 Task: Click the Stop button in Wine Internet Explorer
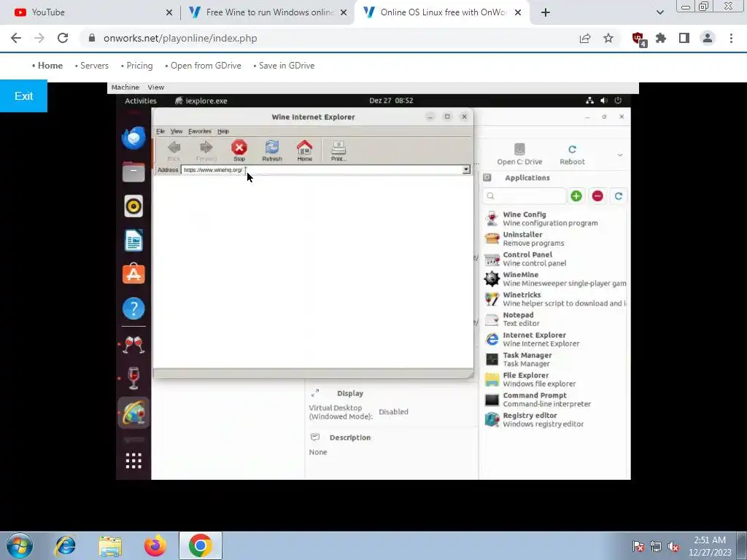[x=239, y=150]
